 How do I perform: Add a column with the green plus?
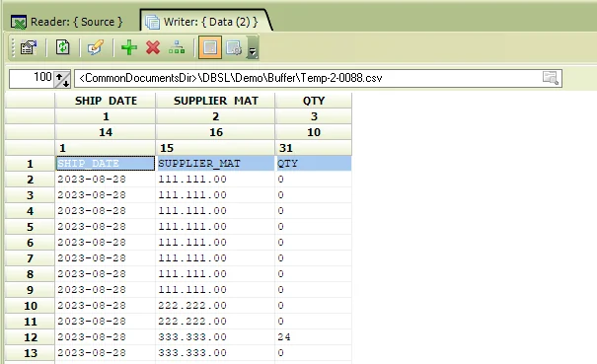(x=129, y=47)
